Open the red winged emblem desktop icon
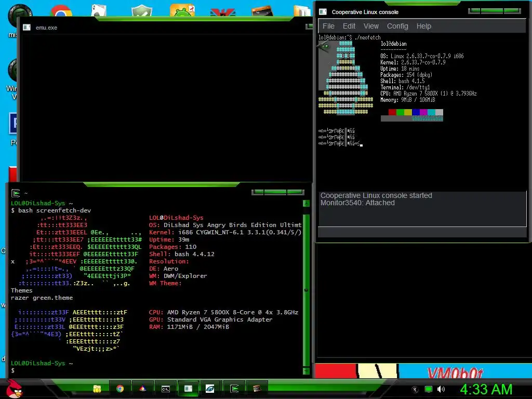The height and width of the screenshot is (399, 532). (222, 12)
